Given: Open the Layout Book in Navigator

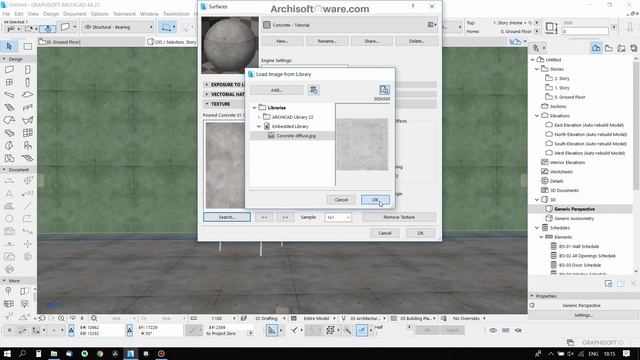Looking at the screenshot, I should pyautogui.click(x=621, y=48).
